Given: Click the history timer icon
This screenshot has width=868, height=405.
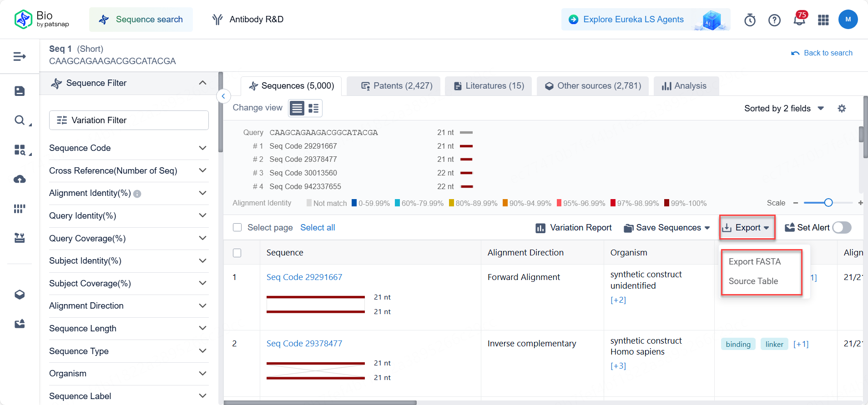Looking at the screenshot, I should pos(750,20).
